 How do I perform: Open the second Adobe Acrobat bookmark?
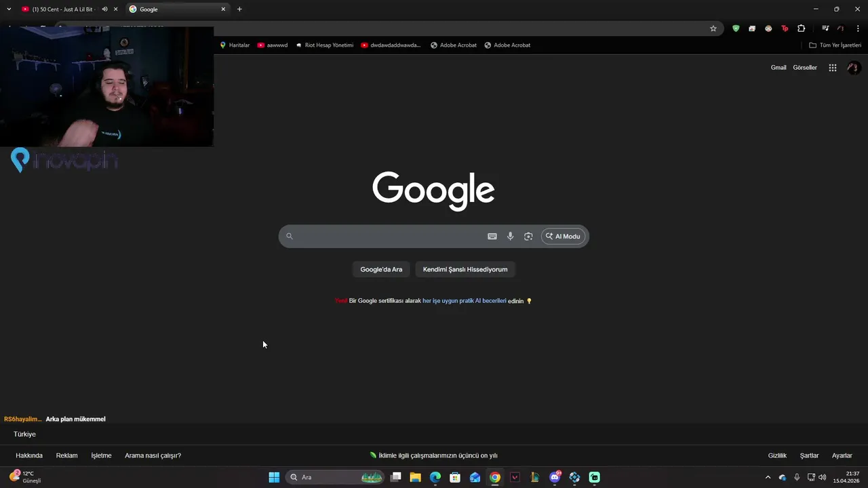[507, 45]
